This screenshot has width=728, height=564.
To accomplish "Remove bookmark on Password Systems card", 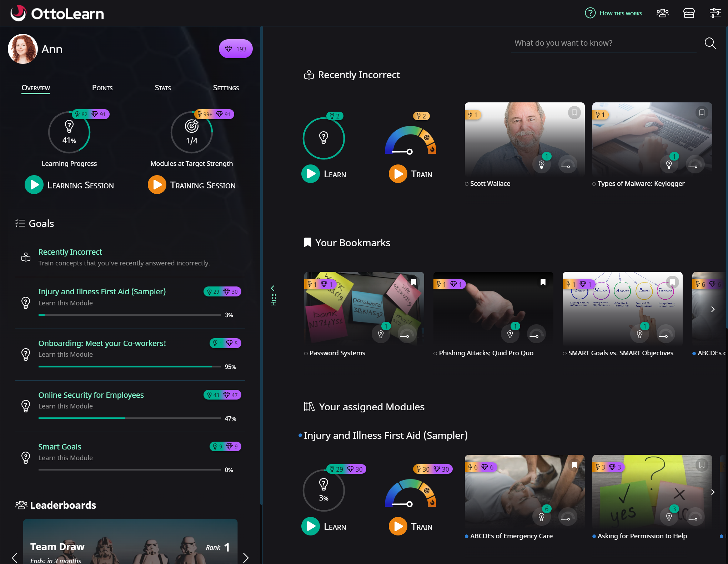I will [x=414, y=282].
